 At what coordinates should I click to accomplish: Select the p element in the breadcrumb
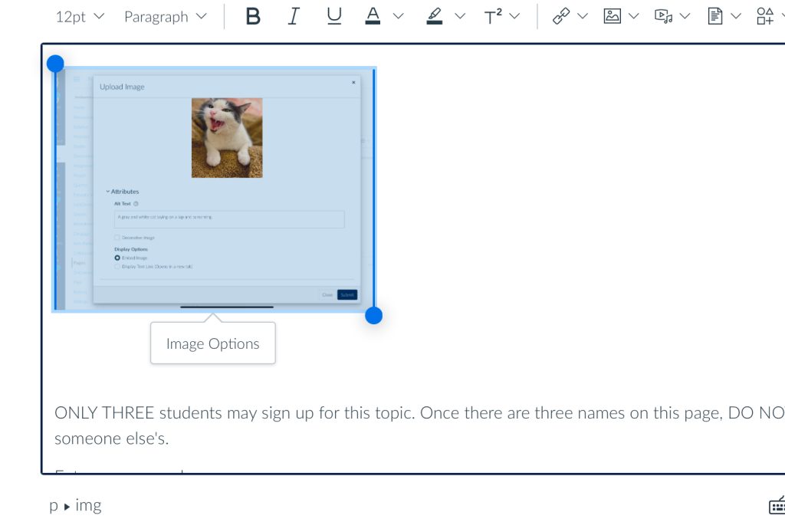tap(53, 505)
